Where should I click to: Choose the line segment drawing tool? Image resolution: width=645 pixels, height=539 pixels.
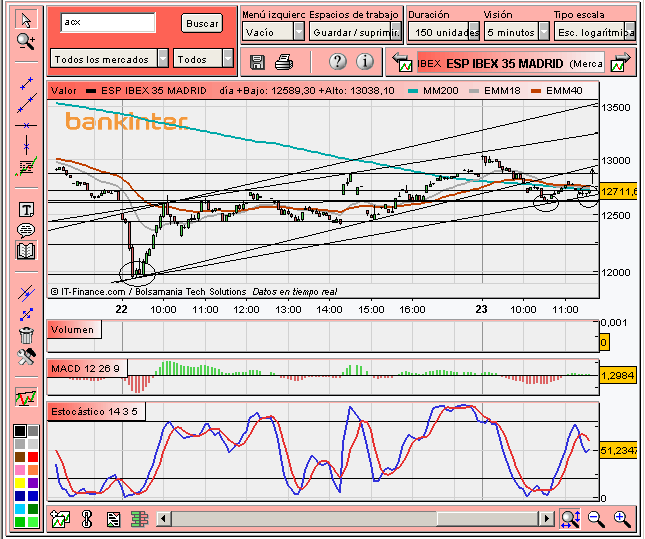(x=26, y=83)
